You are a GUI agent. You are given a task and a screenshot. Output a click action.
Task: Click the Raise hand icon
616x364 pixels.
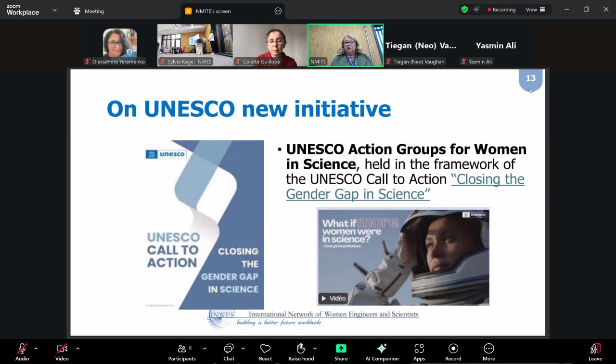(301, 349)
